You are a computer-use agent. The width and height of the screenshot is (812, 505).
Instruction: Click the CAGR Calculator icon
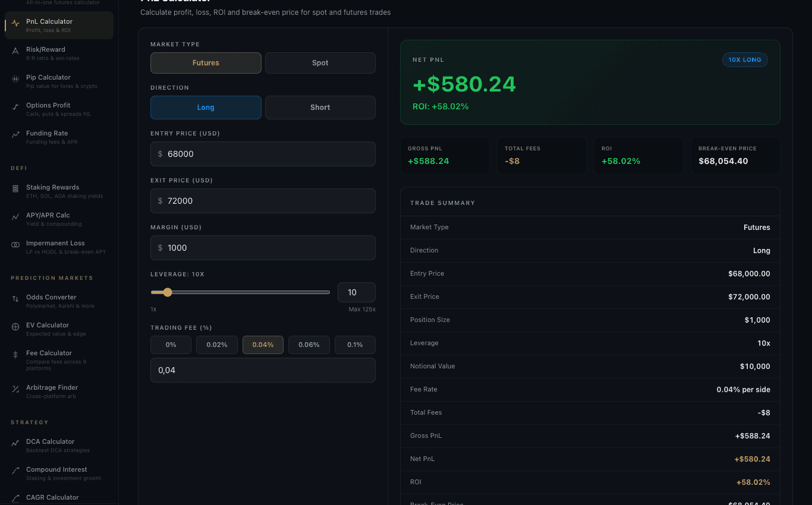15,500
